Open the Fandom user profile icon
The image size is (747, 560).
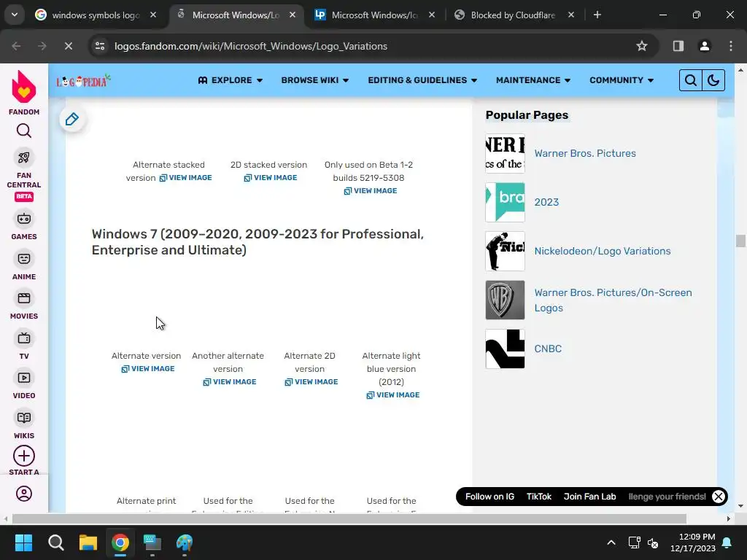tap(24, 494)
